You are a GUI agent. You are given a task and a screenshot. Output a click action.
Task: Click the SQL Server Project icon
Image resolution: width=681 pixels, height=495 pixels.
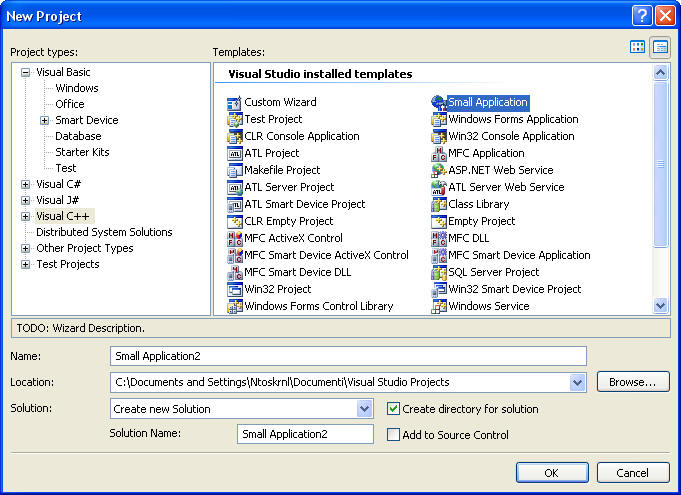click(x=439, y=273)
